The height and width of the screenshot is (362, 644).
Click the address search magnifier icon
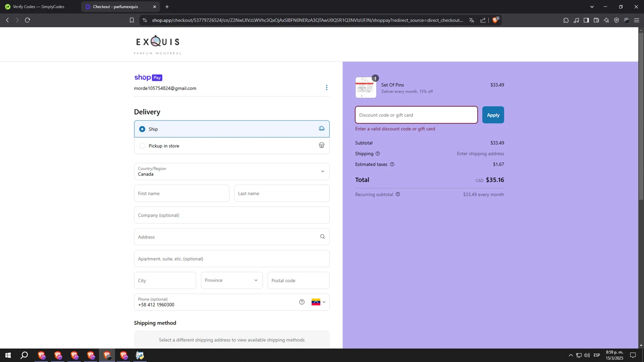pyautogui.click(x=322, y=237)
